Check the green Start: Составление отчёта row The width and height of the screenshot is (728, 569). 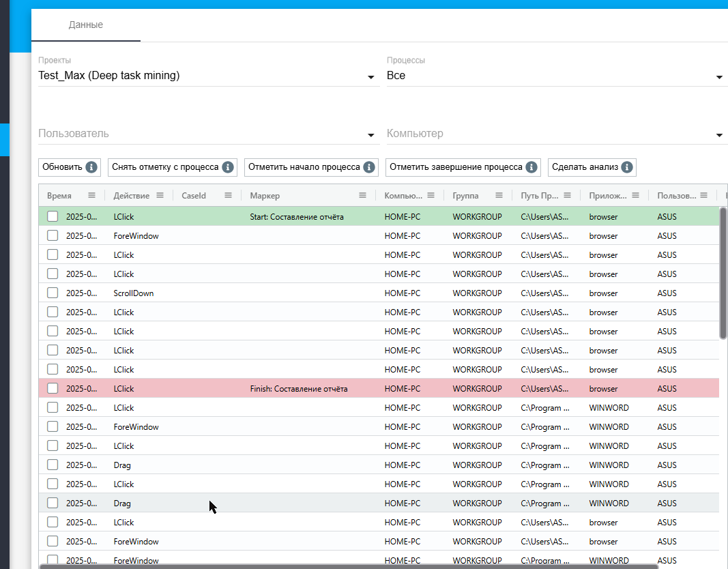coord(53,216)
